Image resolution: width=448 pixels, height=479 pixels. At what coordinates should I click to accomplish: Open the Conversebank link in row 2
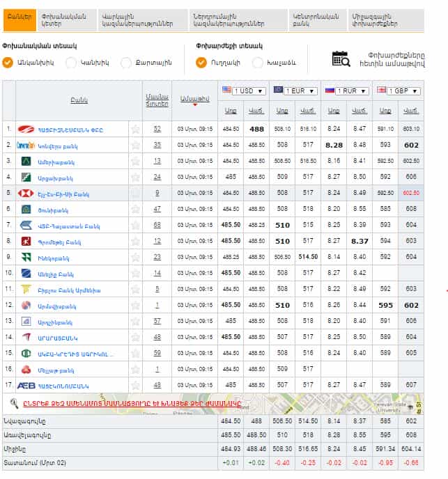[x=58, y=146]
